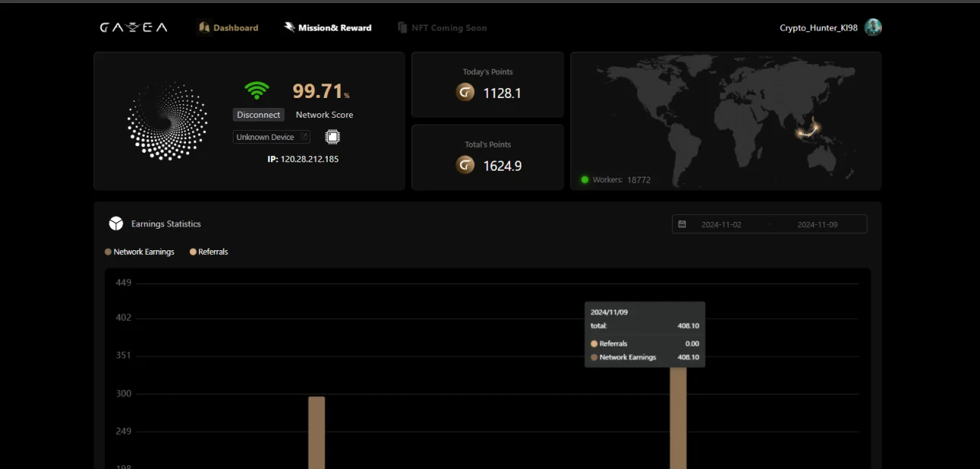Click the 402 y-axis label

pyautogui.click(x=123, y=318)
